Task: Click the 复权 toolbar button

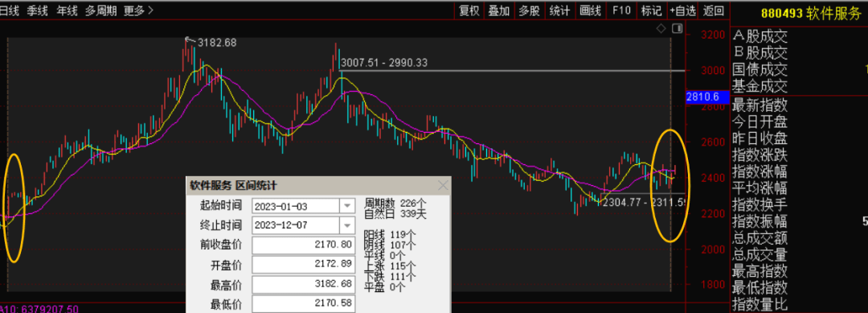Action: click(469, 10)
